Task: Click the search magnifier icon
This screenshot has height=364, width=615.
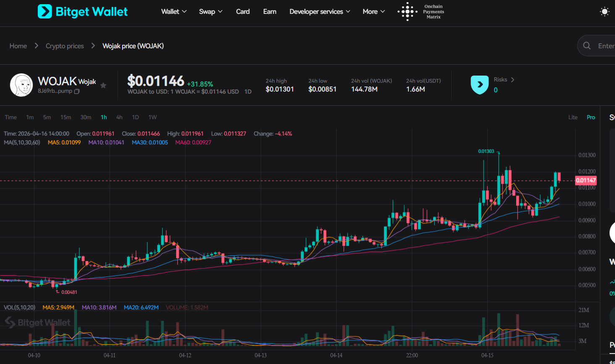Action: (x=587, y=46)
